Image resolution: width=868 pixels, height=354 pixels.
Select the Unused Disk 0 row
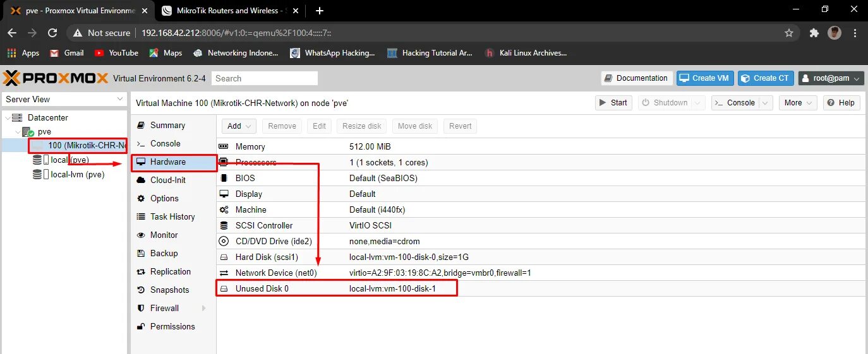(x=540, y=289)
